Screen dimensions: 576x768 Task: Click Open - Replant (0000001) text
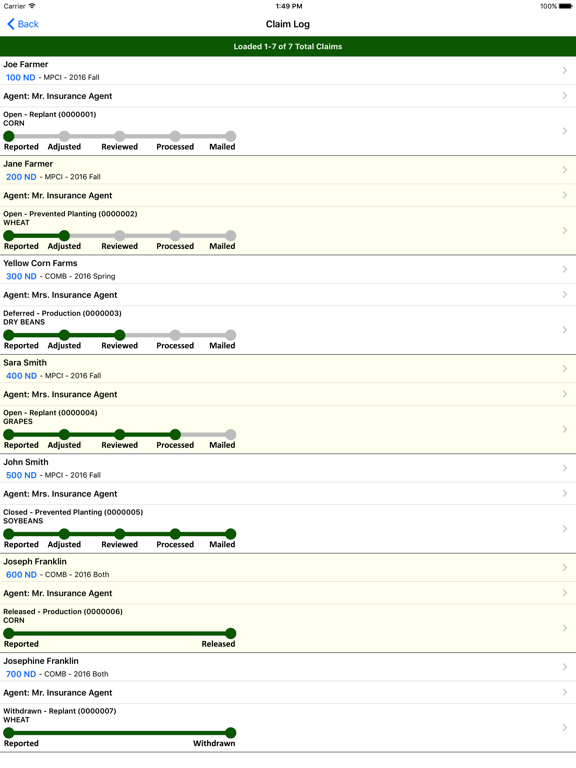[49, 114]
